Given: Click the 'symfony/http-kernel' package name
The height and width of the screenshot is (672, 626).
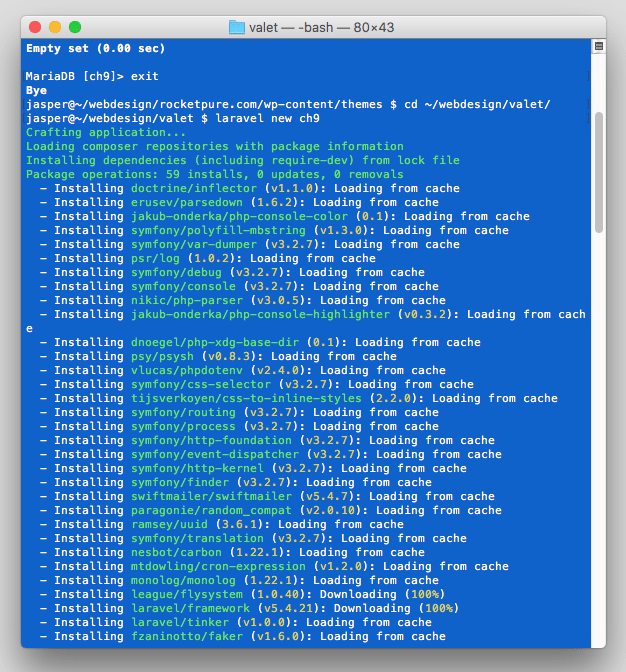Looking at the screenshot, I should 197,468.
